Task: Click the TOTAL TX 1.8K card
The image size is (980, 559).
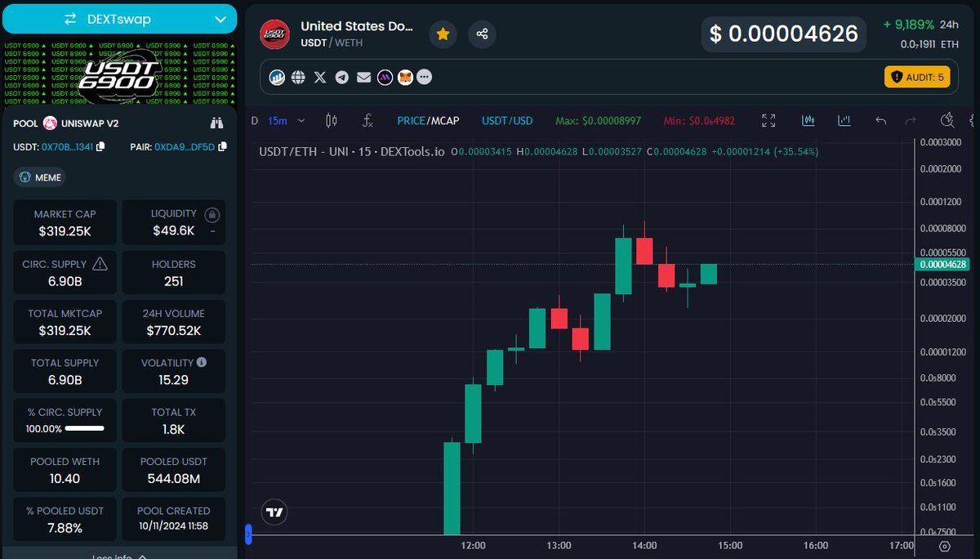Action: [x=173, y=420]
